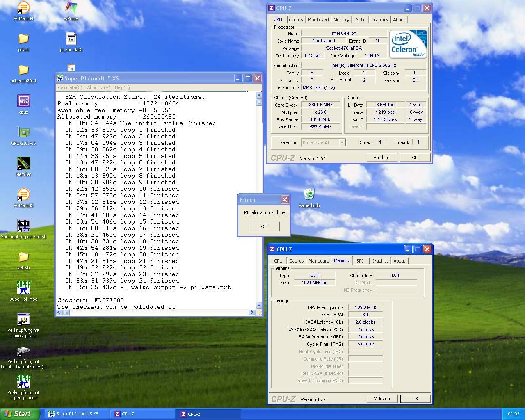Confirm OK in Finish dialog

pos(264,226)
